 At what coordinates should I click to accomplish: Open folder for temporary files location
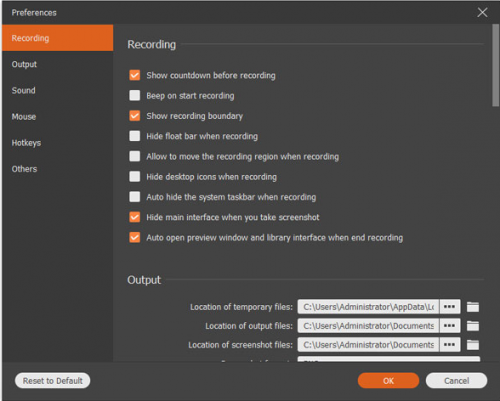click(473, 307)
